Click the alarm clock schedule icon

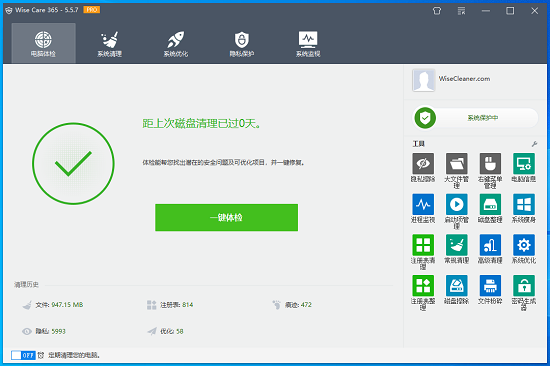click(x=41, y=355)
